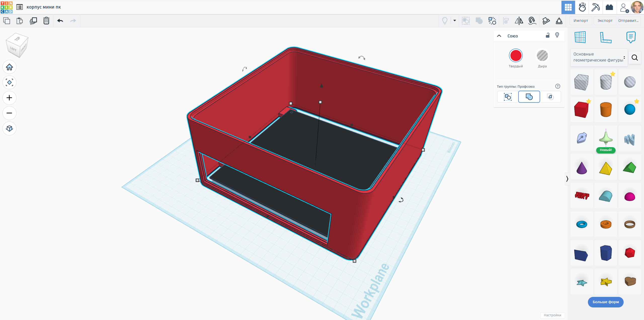Click the Home view icon
The width and height of the screenshot is (644, 320).
coord(9,67)
